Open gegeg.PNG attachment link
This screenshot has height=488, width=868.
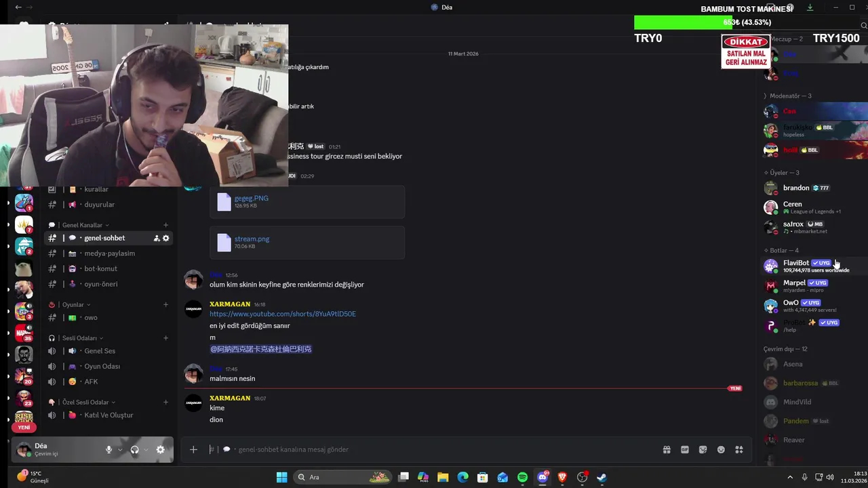point(251,198)
